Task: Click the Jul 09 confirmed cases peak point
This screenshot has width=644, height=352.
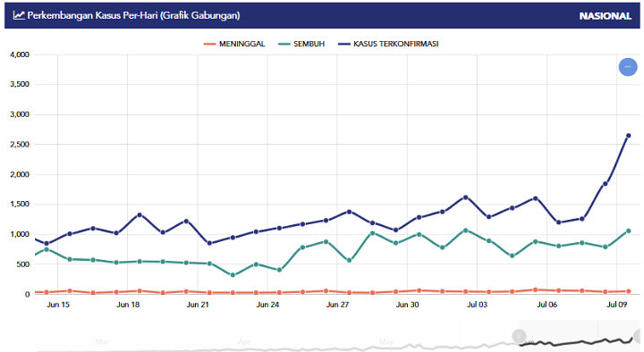Action: point(628,136)
